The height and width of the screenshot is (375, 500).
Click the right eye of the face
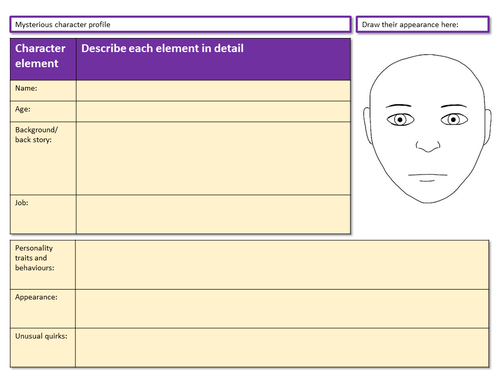pos(454,119)
